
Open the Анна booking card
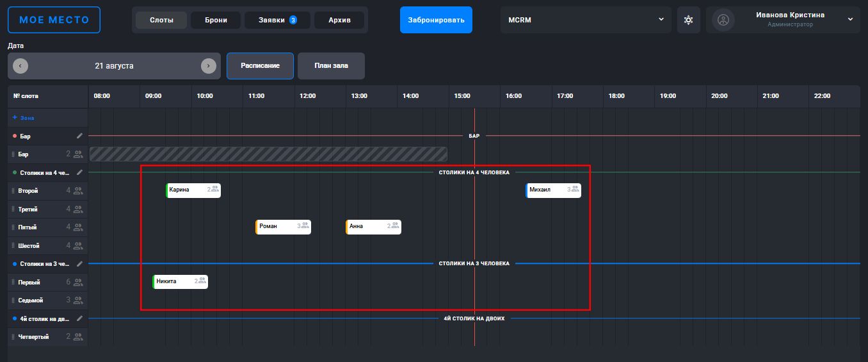point(373,227)
